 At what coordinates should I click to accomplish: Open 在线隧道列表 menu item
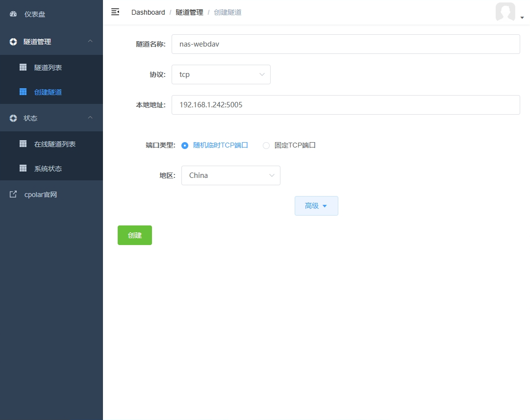coord(51,144)
